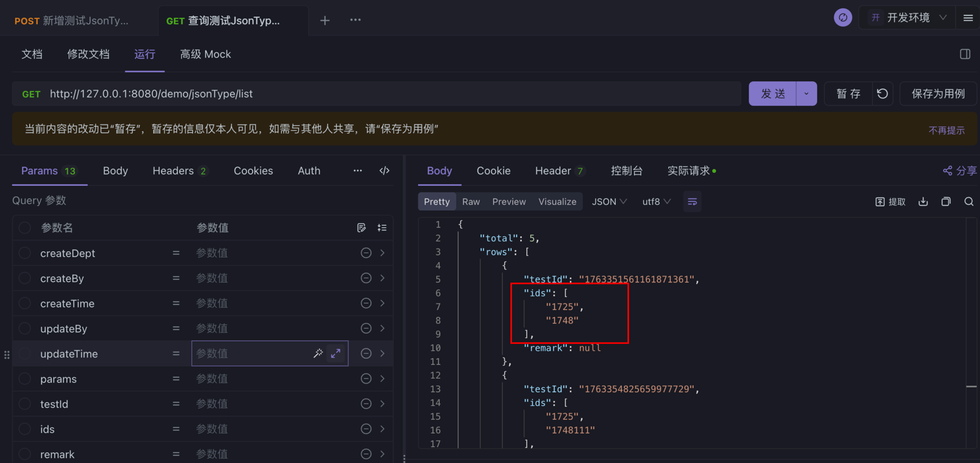Open the 开发环境 environment dropdown
Image resolution: width=980 pixels, height=463 pixels.
pyautogui.click(x=909, y=18)
